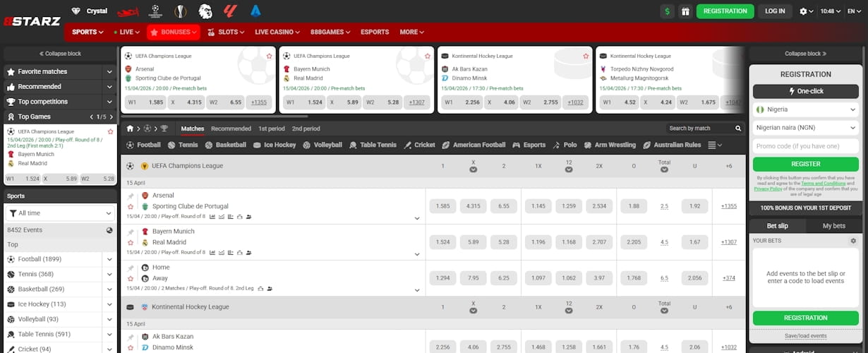Open the gift box bonuses icon
The width and height of the screenshot is (868, 353).
pyautogui.click(x=685, y=11)
